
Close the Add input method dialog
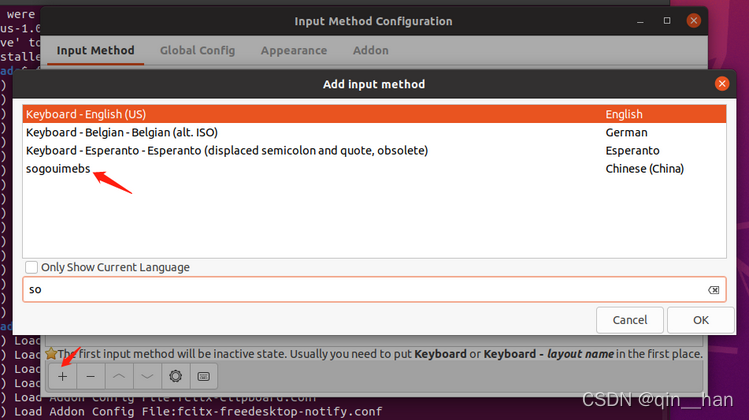coord(722,84)
